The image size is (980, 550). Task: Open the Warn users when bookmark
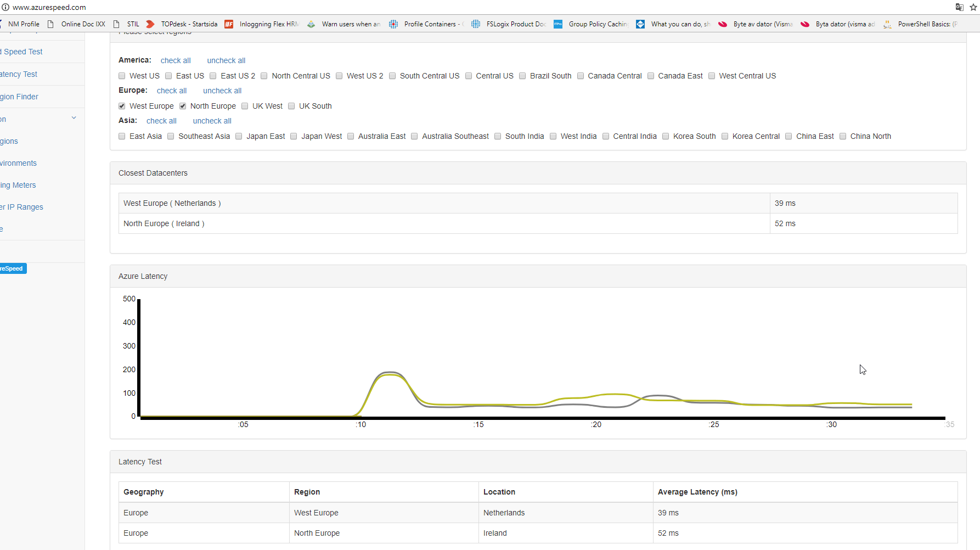pyautogui.click(x=344, y=24)
